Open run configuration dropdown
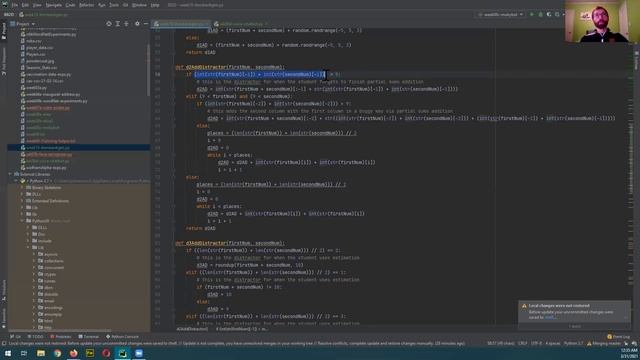Viewport: 640px width, 360px height. pos(501,14)
